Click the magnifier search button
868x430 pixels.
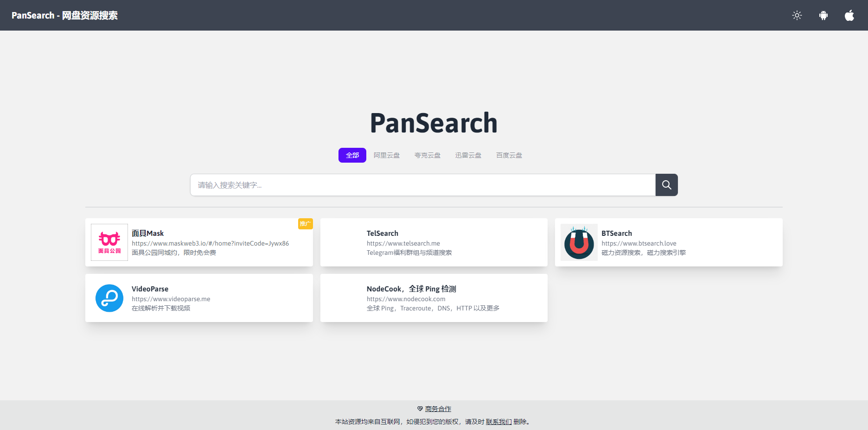[x=667, y=185]
